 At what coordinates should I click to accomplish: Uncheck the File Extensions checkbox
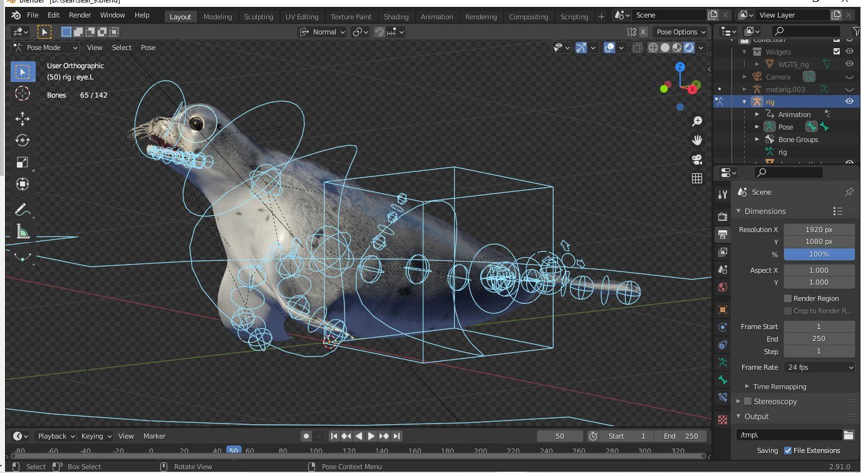pyautogui.click(x=788, y=450)
